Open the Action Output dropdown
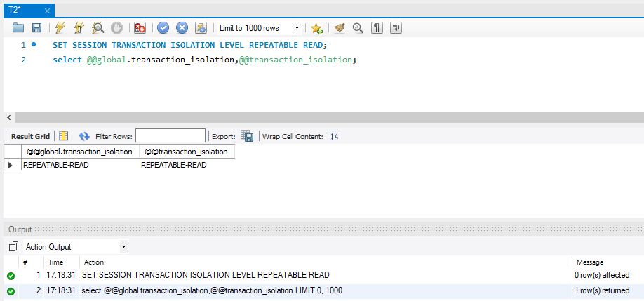 point(76,247)
